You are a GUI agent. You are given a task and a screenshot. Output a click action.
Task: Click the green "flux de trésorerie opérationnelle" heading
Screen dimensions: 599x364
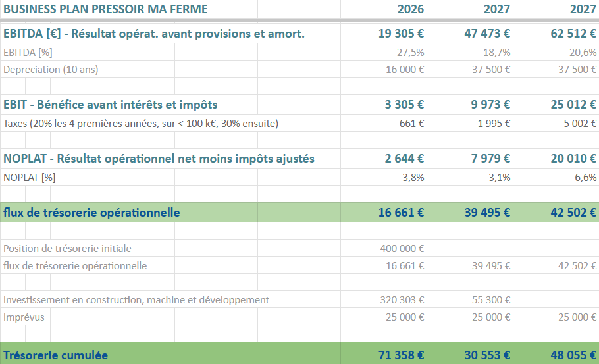pyautogui.click(x=91, y=213)
